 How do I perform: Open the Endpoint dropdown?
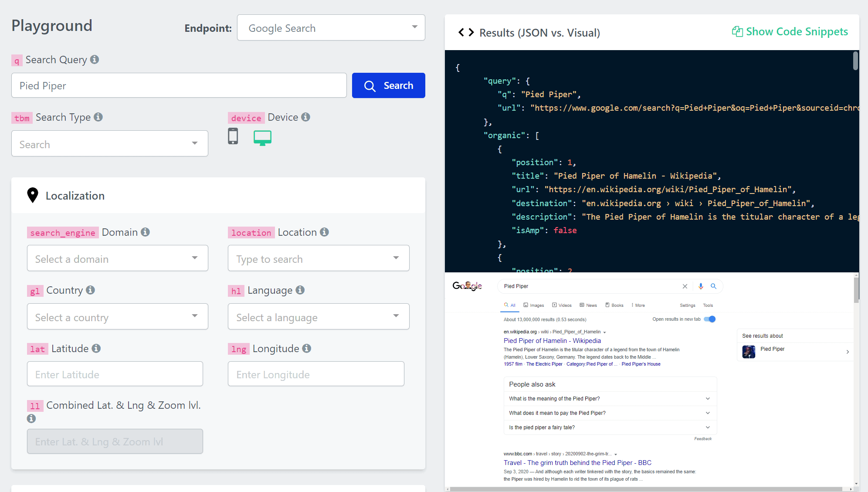[330, 27]
